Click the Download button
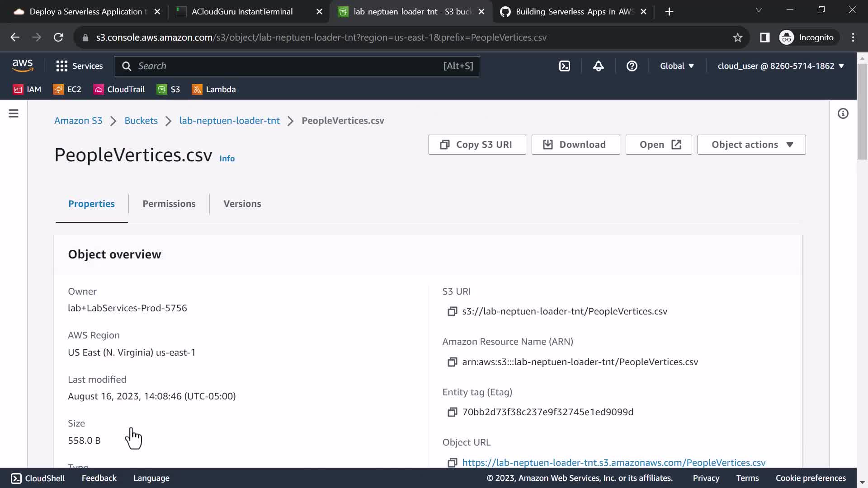Screen dimensions: 868x488 576,145
